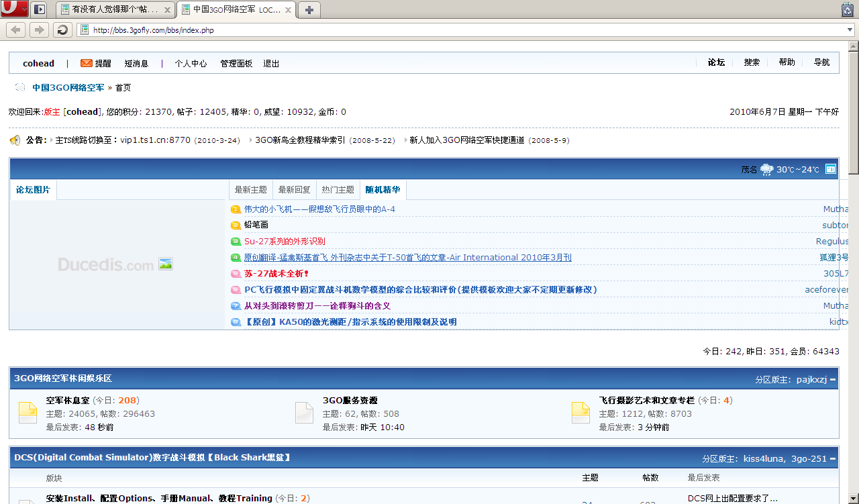Click 退出 to log out
The image size is (859, 504).
pyautogui.click(x=271, y=64)
